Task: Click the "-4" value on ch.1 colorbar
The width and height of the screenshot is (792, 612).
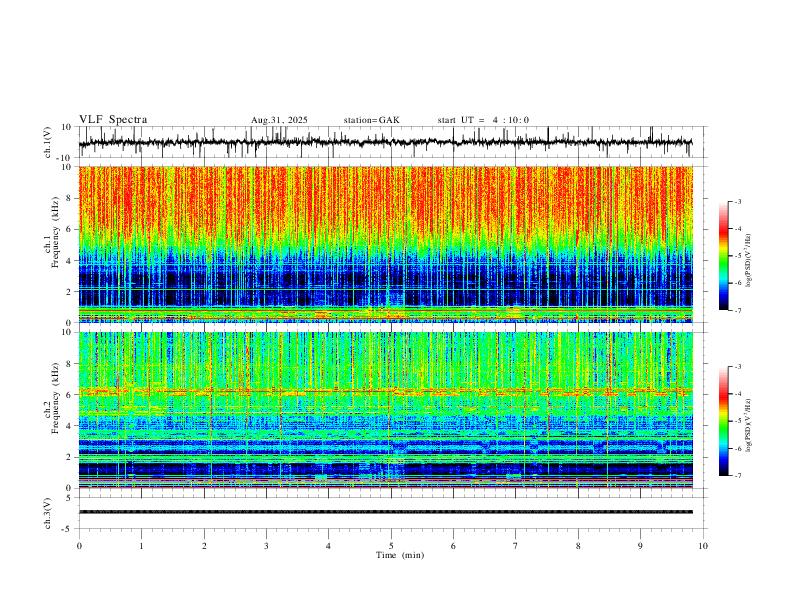Action: coord(737,229)
